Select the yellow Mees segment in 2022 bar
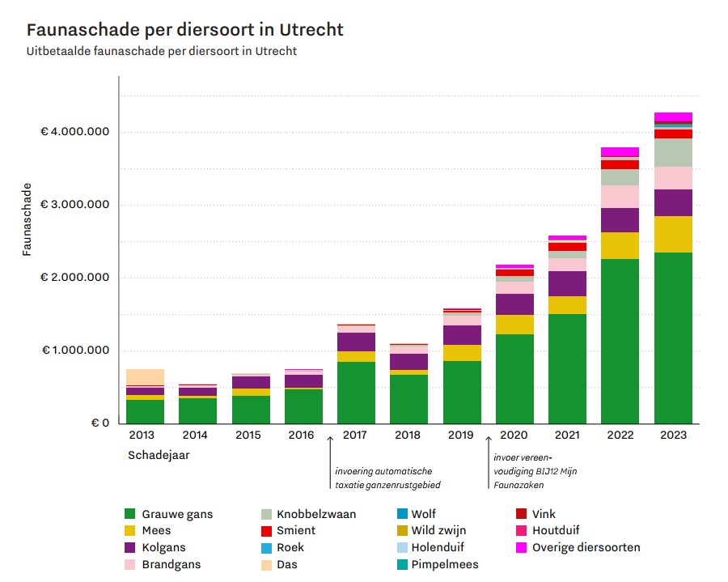 click(620, 245)
